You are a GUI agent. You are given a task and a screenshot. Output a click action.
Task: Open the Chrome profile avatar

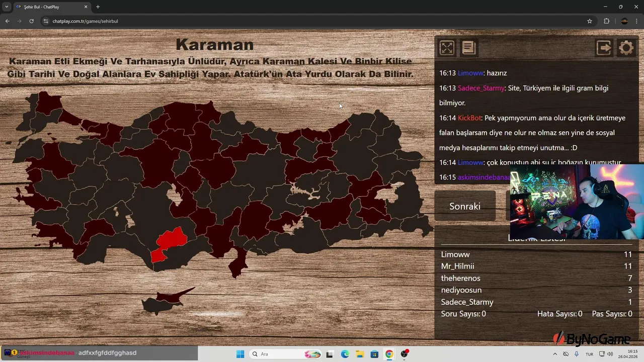click(x=624, y=21)
